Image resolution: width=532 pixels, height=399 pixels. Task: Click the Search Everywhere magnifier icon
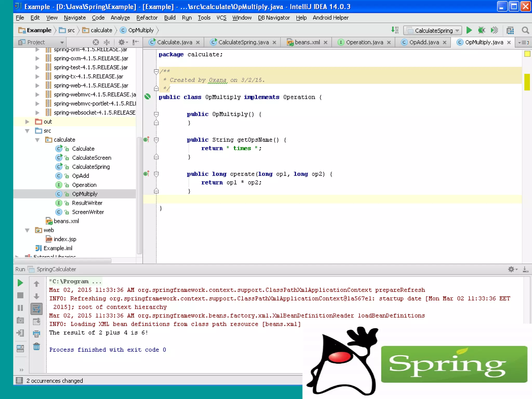coord(525,30)
